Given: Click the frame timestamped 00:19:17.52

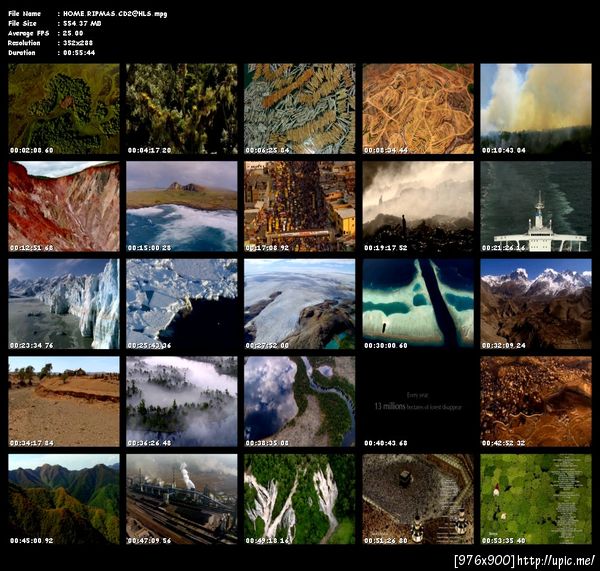Looking at the screenshot, I should click(x=418, y=207).
